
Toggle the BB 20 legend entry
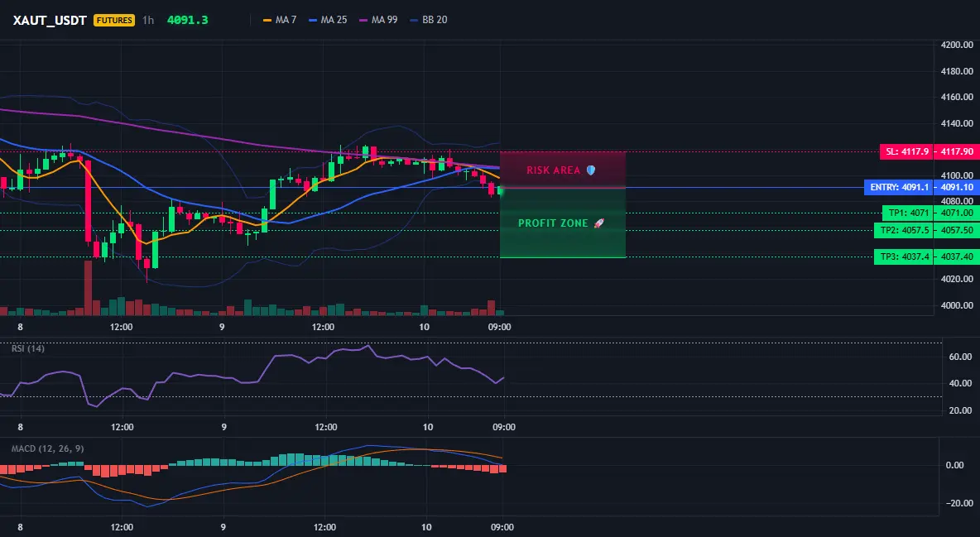tap(429, 20)
